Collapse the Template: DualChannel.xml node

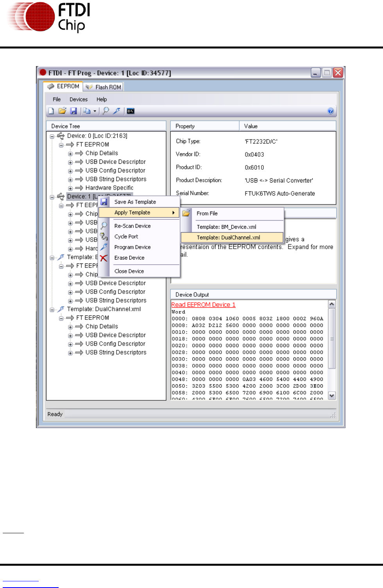pos(52,310)
